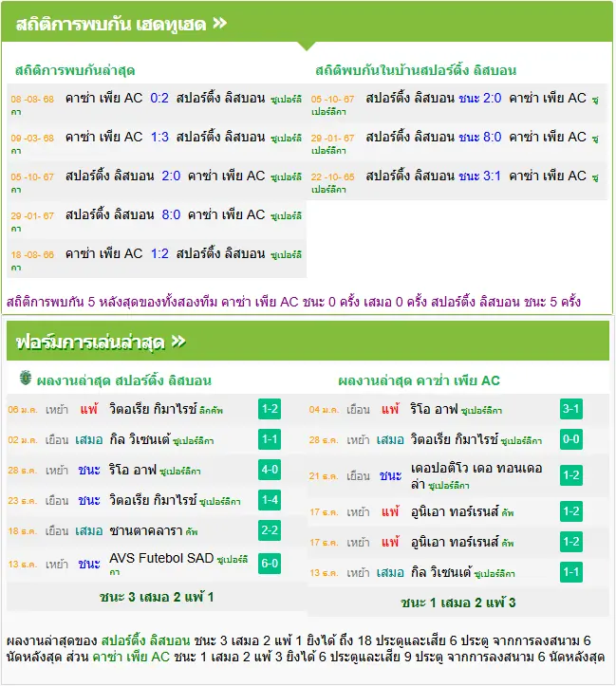616x686 pixels.
Task: Click the Sporting Lisbon club crest icon
Action: [x=26, y=378]
